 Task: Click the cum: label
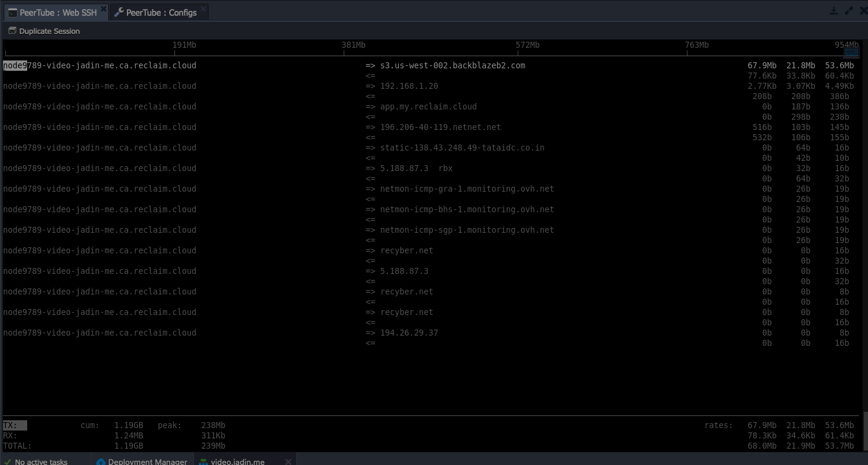pyautogui.click(x=90, y=425)
